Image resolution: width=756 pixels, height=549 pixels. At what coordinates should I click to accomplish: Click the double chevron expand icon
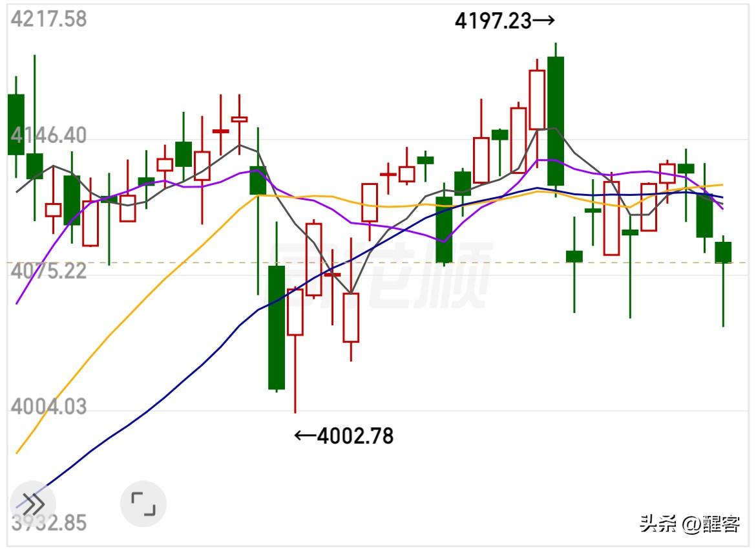click(33, 502)
